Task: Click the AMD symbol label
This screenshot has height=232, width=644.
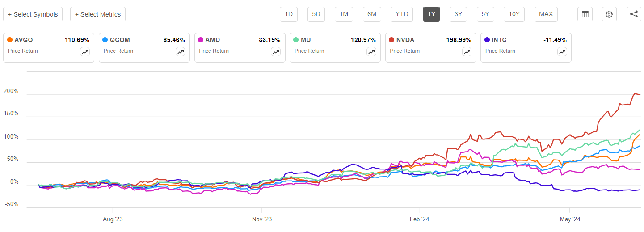Action: click(x=213, y=40)
